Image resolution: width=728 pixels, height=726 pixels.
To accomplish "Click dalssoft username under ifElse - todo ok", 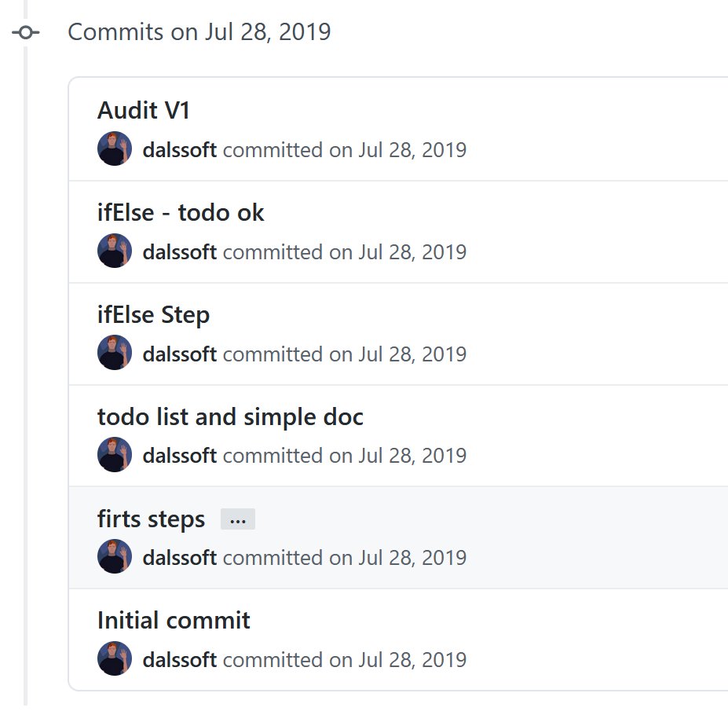I will 180,252.
